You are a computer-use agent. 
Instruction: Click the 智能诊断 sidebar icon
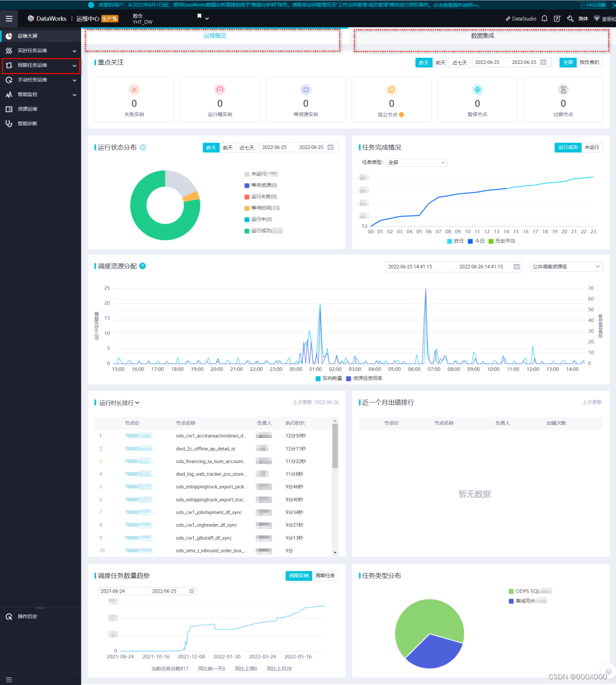point(9,124)
